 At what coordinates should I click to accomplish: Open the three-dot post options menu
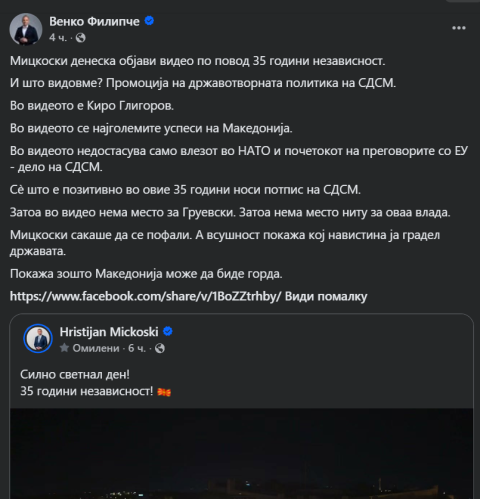(x=459, y=28)
